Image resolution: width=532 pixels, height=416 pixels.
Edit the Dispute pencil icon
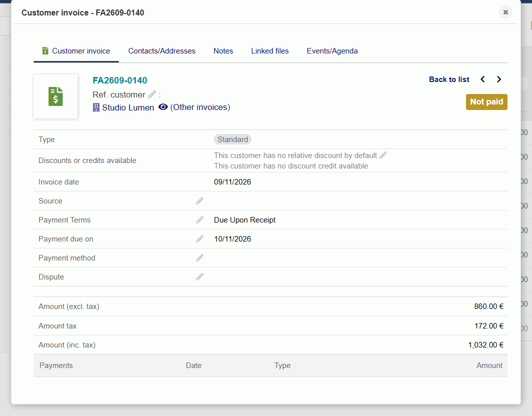pos(200,277)
